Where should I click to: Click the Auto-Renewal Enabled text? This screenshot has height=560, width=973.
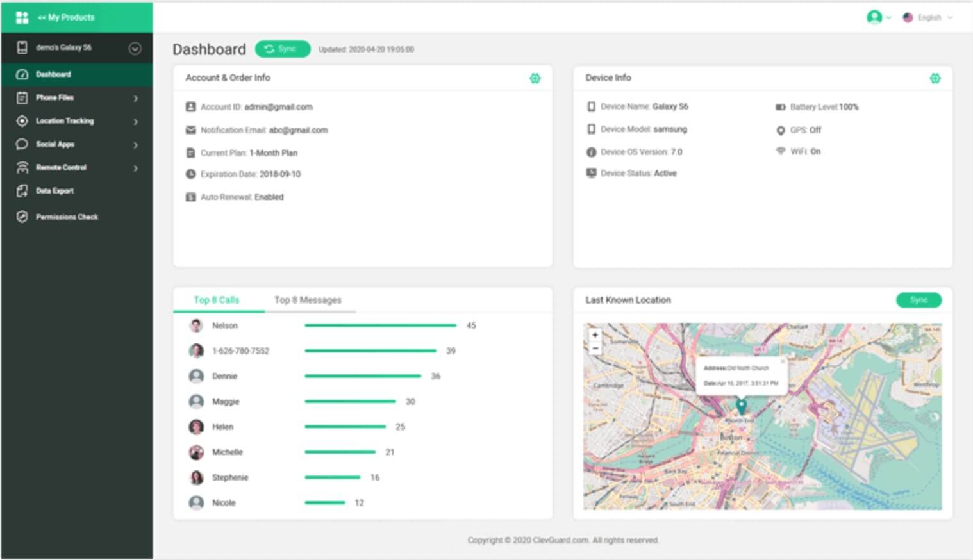242,197
